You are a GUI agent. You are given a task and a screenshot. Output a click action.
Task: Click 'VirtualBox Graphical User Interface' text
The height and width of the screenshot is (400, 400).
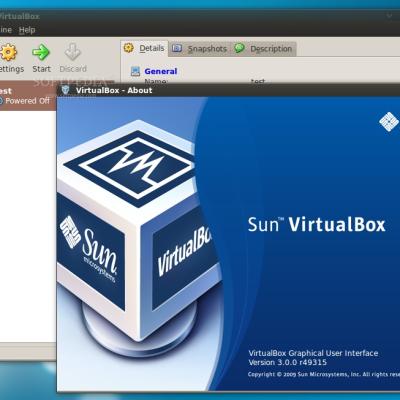(313, 353)
